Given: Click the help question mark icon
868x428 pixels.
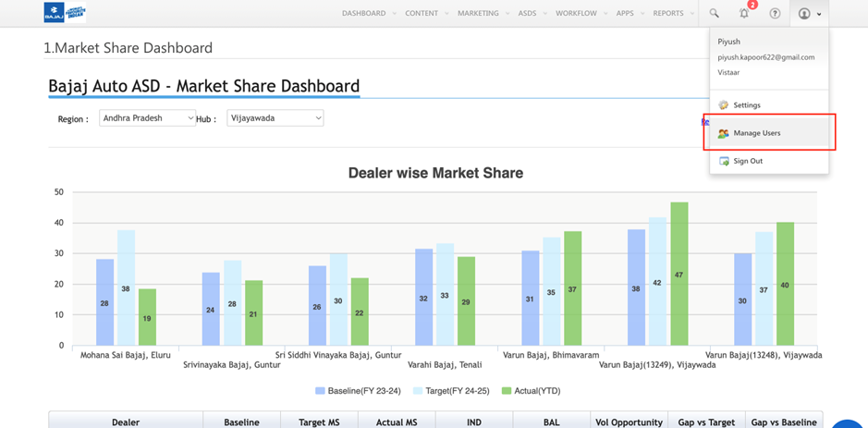Looking at the screenshot, I should [x=775, y=14].
